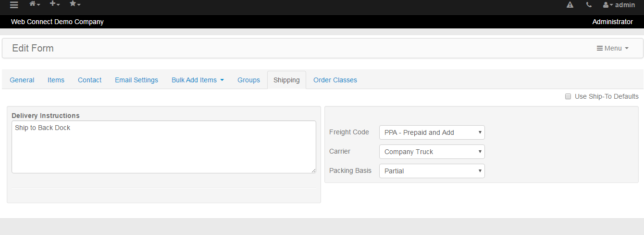Image resolution: width=644 pixels, height=235 pixels.
Task: Expand the Carrier dropdown
Action: coord(432,152)
